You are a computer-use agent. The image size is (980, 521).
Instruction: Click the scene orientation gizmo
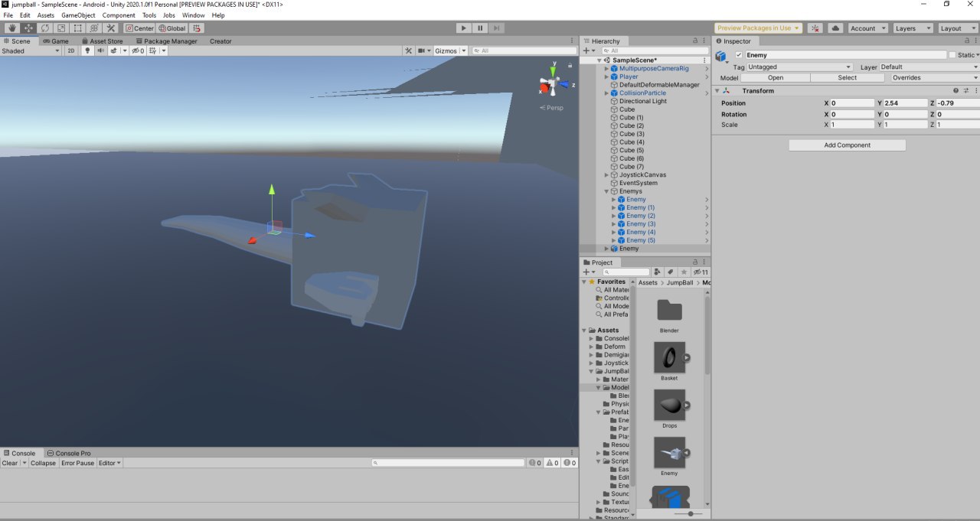[x=553, y=83]
